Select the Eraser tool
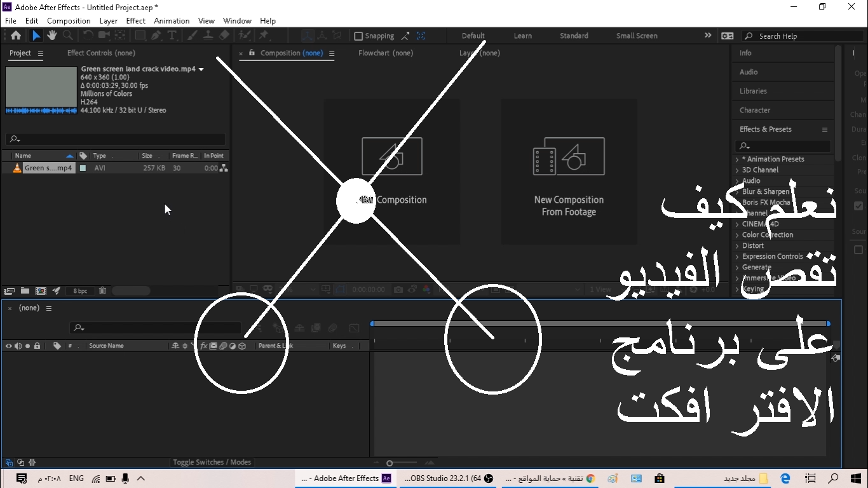Image resolution: width=868 pixels, height=488 pixels. click(224, 36)
